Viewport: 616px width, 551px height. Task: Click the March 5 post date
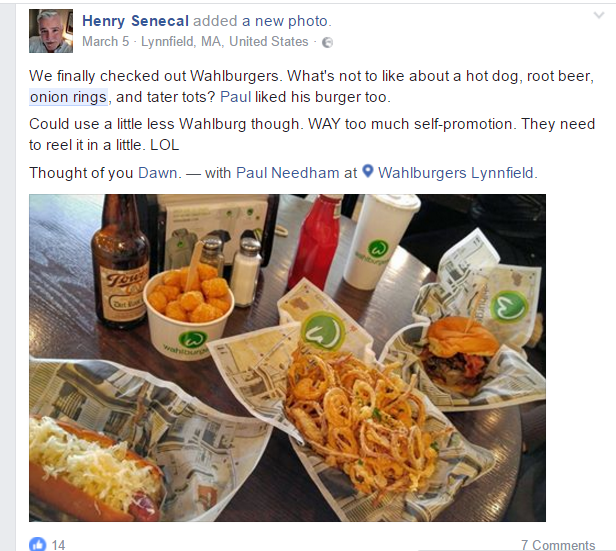pos(105,42)
